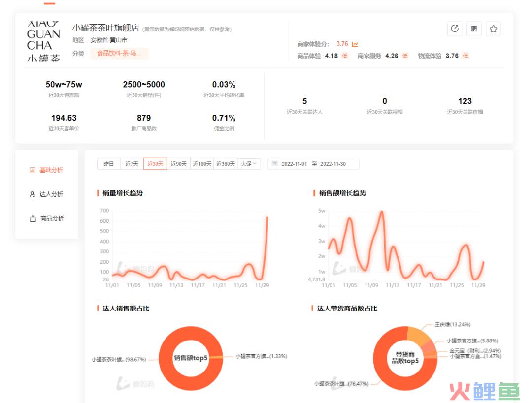Favorite the store with the star icon
The height and width of the screenshot is (403, 532).
[x=493, y=29]
